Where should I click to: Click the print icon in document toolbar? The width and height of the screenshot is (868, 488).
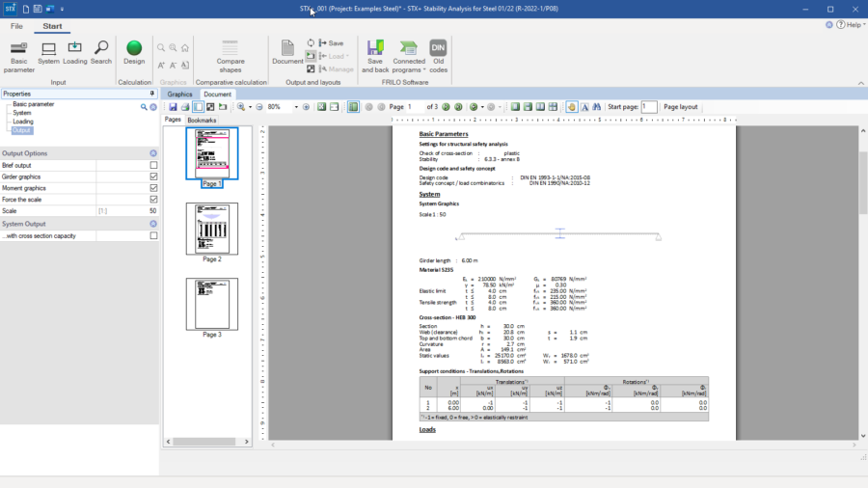pyautogui.click(x=185, y=107)
